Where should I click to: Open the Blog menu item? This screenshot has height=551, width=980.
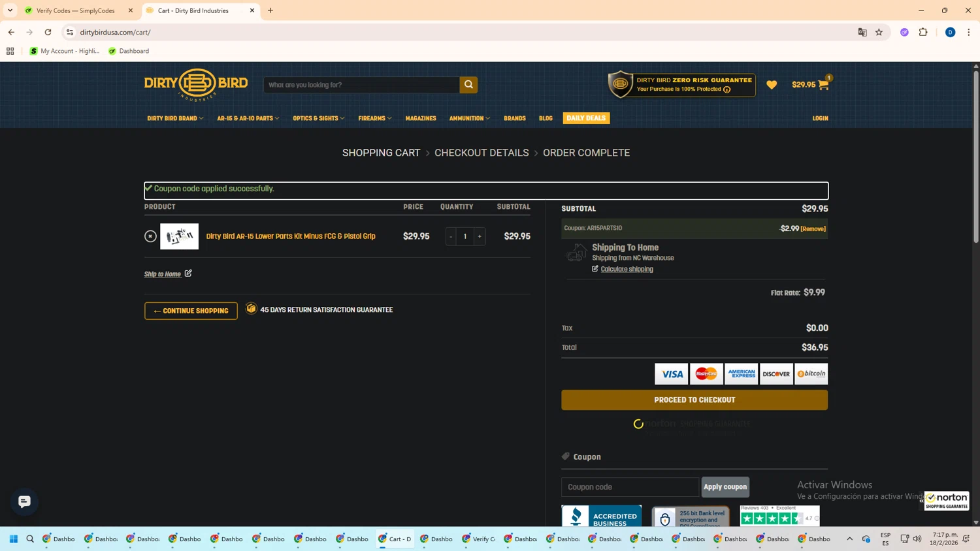pyautogui.click(x=546, y=118)
